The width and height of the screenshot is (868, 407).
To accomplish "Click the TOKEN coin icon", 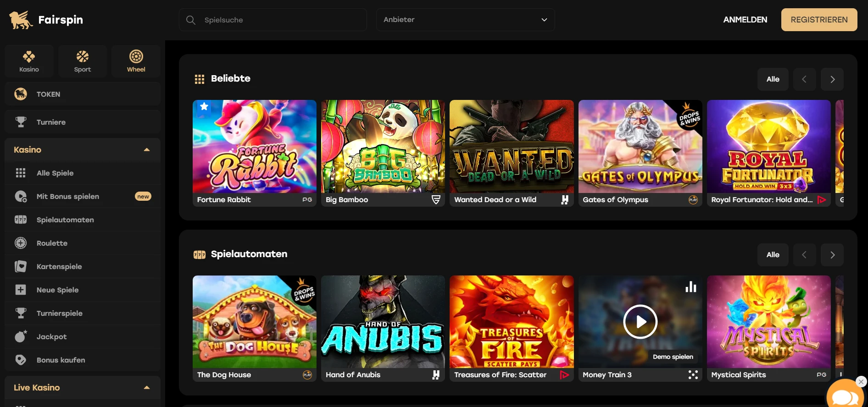I will pyautogui.click(x=21, y=94).
